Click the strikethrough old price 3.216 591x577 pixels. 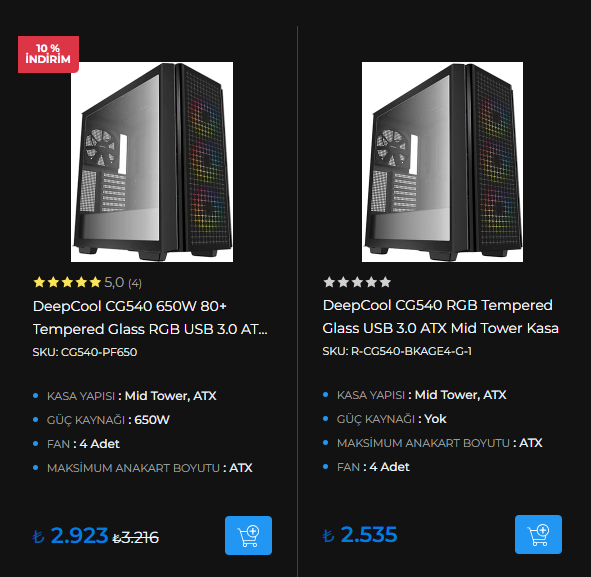(136, 537)
